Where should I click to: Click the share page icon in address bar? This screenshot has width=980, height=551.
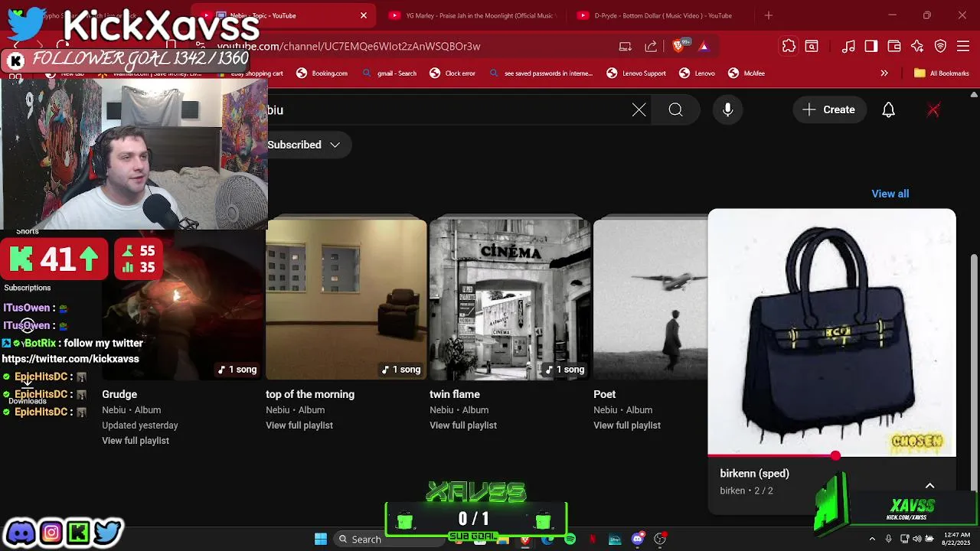(651, 46)
